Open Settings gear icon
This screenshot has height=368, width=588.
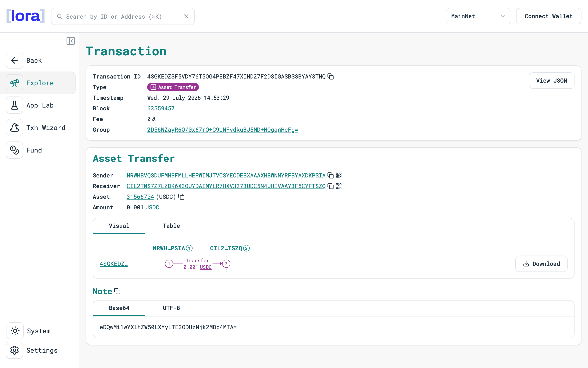pyautogui.click(x=14, y=350)
